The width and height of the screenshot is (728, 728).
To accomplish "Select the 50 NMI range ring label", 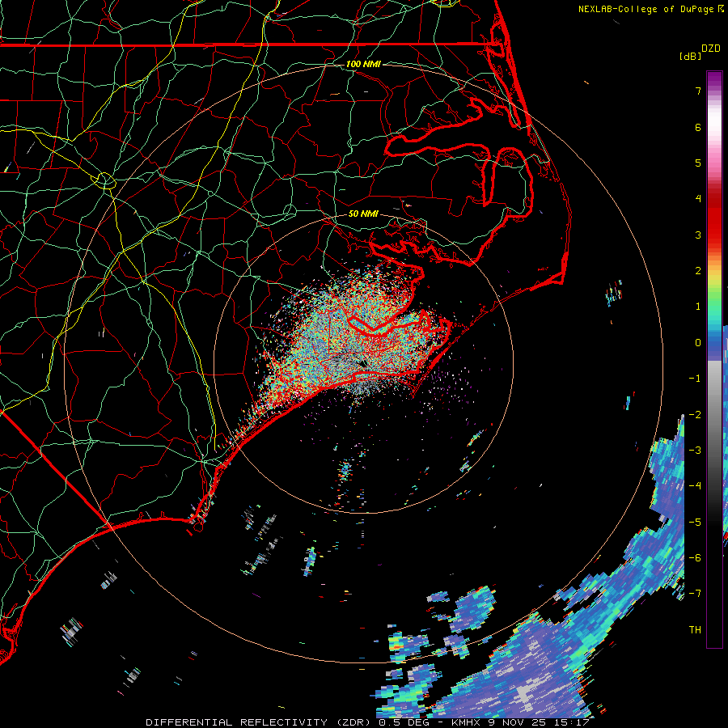I will tap(363, 214).
